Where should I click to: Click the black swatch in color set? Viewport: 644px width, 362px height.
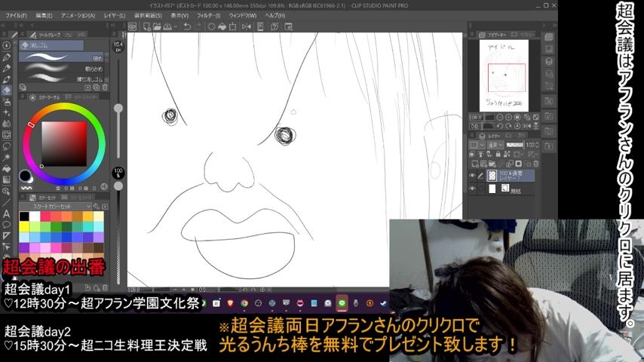coord(24,216)
